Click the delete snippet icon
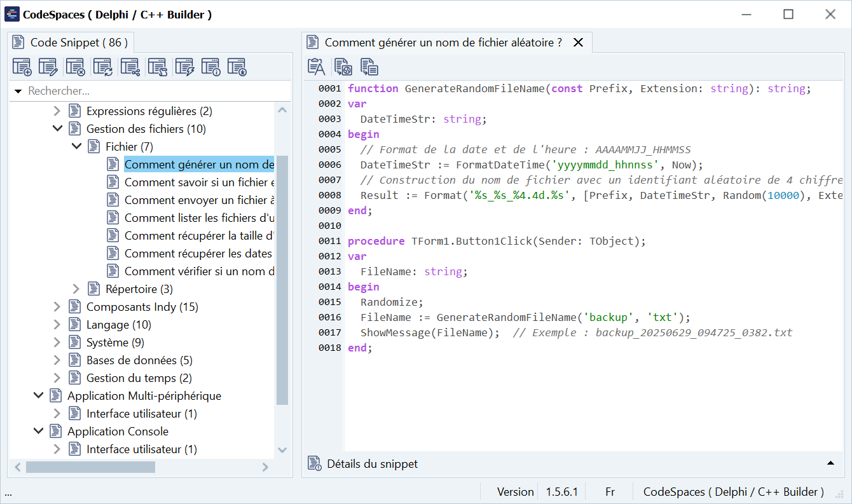This screenshot has width=852, height=504. click(76, 67)
